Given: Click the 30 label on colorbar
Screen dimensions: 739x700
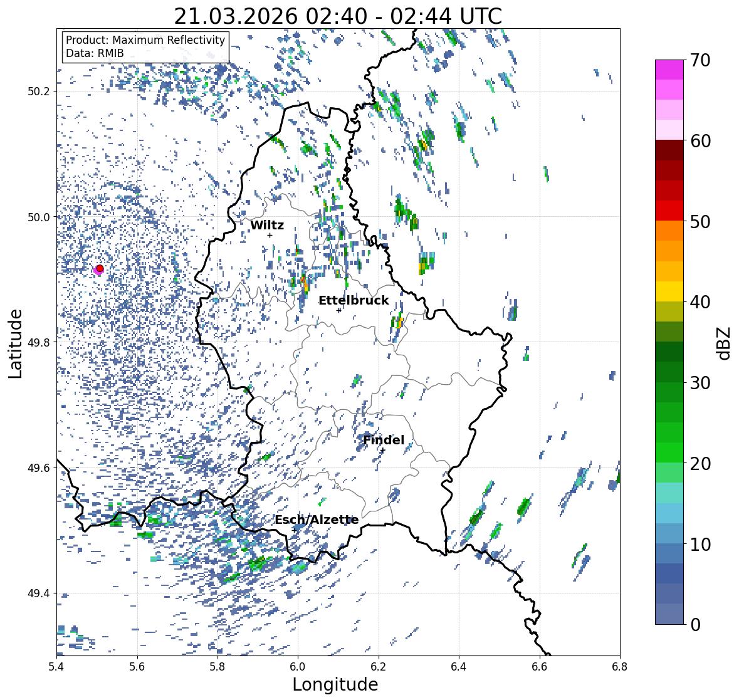Looking at the screenshot, I should click(x=700, y=382).
